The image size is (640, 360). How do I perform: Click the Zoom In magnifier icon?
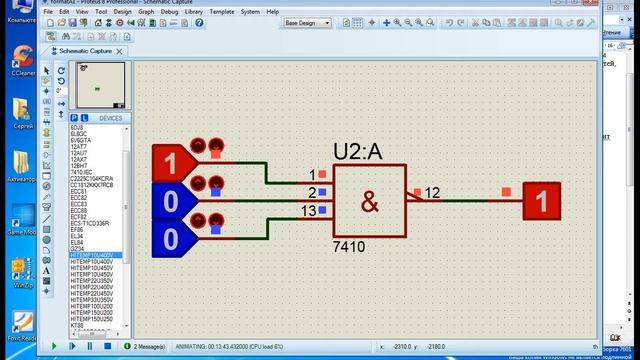397,23
